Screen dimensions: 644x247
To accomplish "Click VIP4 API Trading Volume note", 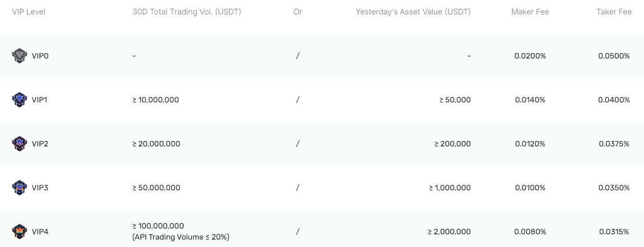I will 181,237.
